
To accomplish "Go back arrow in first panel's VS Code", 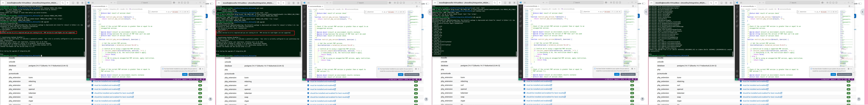I will tap(112, 3).
